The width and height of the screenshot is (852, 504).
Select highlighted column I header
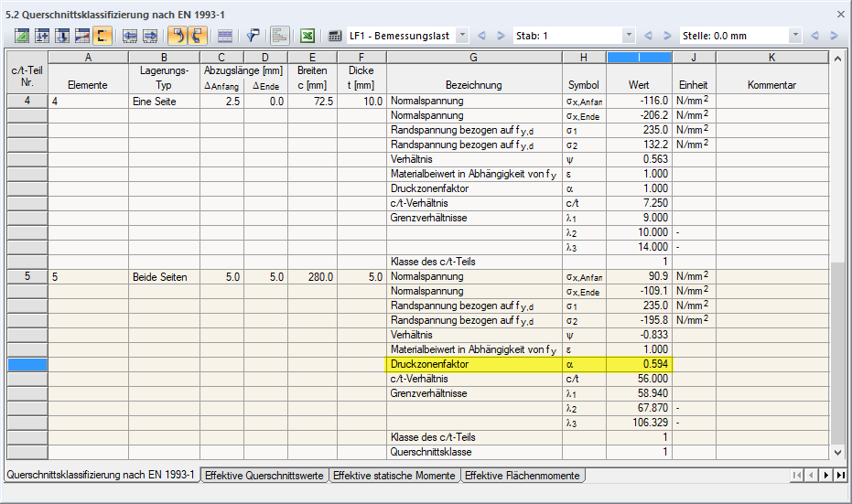(639, 57)
